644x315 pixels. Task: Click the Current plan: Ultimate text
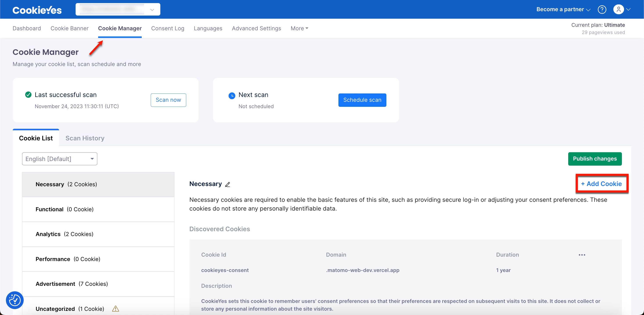[x=598, y=25]
